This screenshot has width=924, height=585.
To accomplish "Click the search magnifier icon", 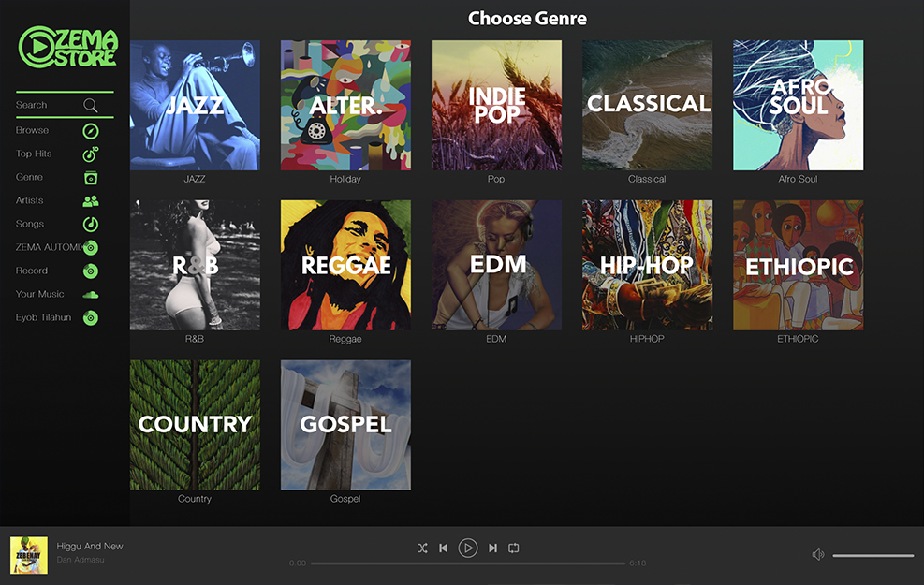I will pos(91,105).
